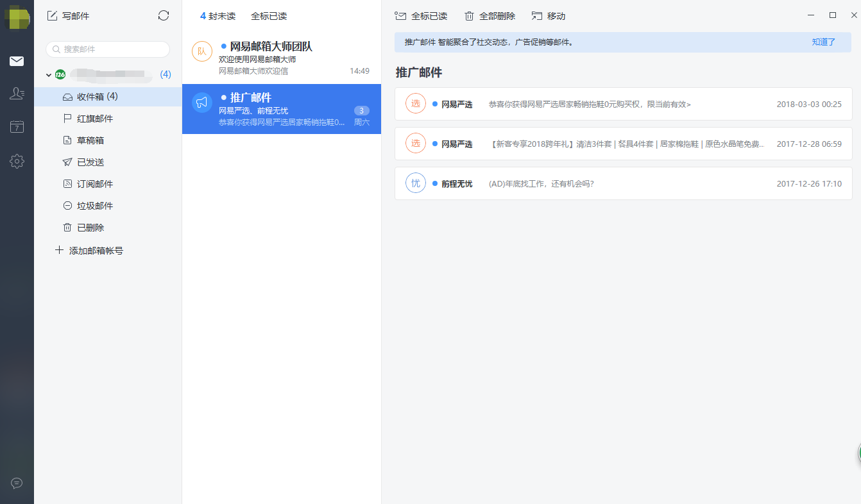Open 网易严选 mail dated 2018-03-03

pos(624,104)
